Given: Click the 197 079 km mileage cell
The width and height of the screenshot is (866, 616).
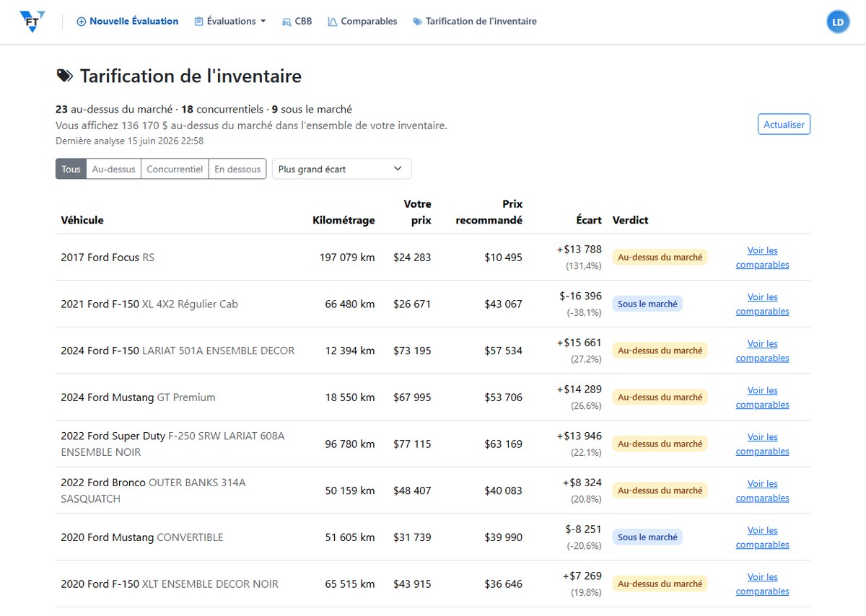Looking at the screenshot, I should click(347, 258).
